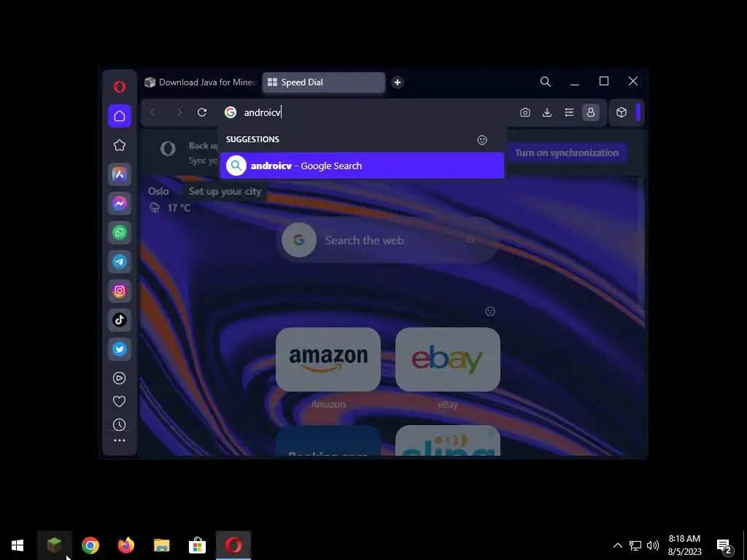Rate suggestions with smiley icon
Viewport: 747px width, 560px height.
pos(482,140)
